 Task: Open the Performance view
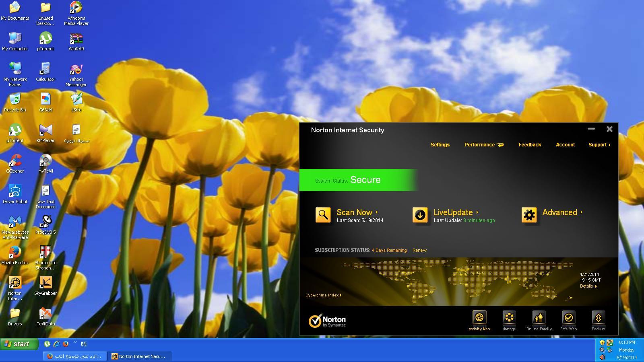(484, 145)
